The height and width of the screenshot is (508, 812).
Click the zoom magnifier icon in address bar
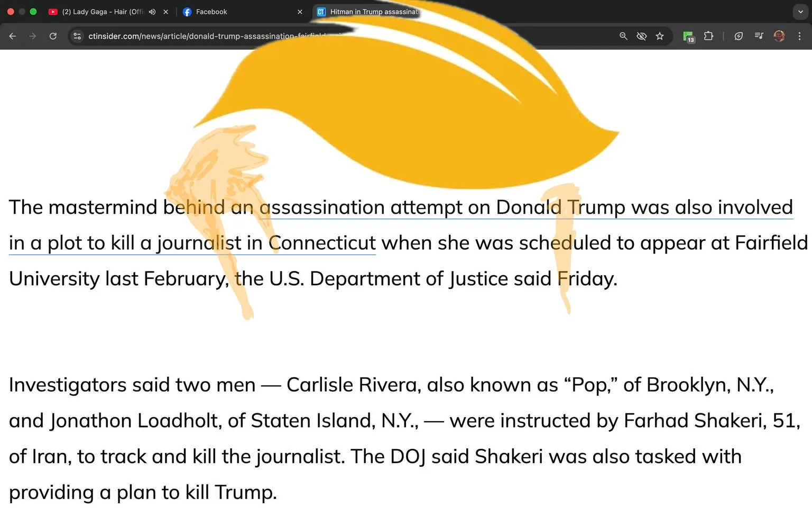623,36
